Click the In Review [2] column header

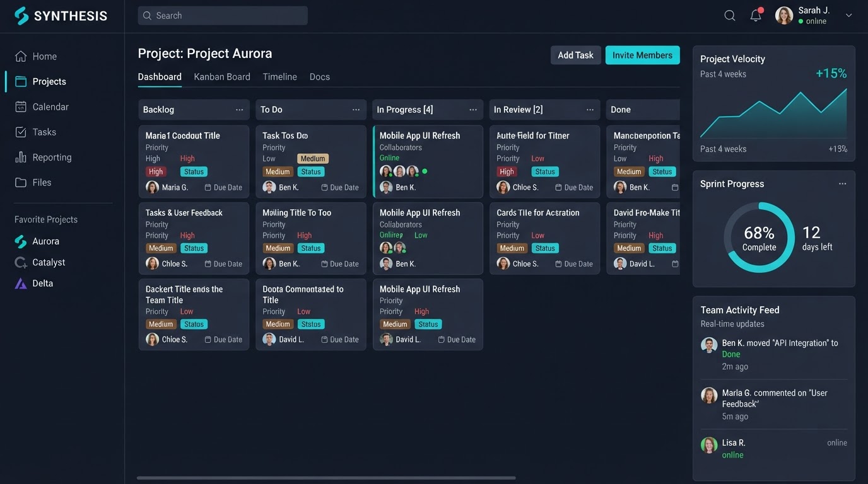click(x=544, y=110)
